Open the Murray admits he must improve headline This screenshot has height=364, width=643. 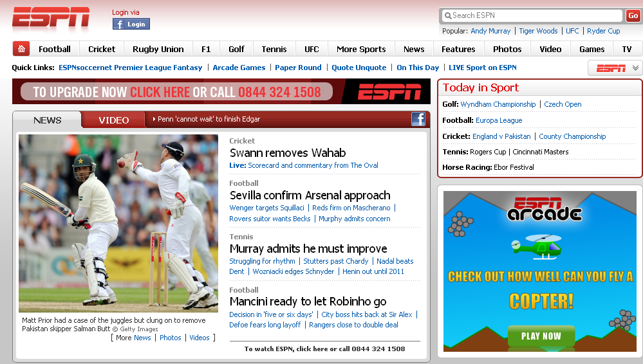[x=308, y=249]
